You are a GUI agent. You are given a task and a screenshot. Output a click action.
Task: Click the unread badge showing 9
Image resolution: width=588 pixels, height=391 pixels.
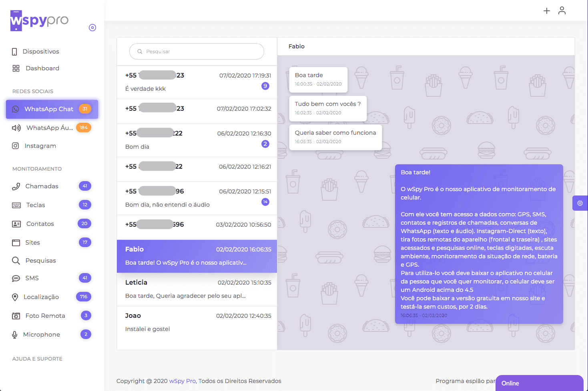point(265,86)
